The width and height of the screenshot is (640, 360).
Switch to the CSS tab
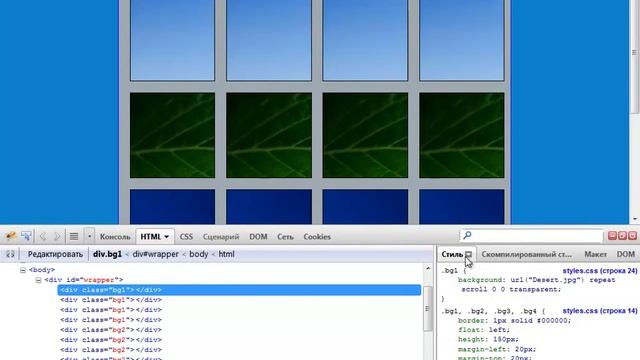pyautogui.click(x=186, y=237)
